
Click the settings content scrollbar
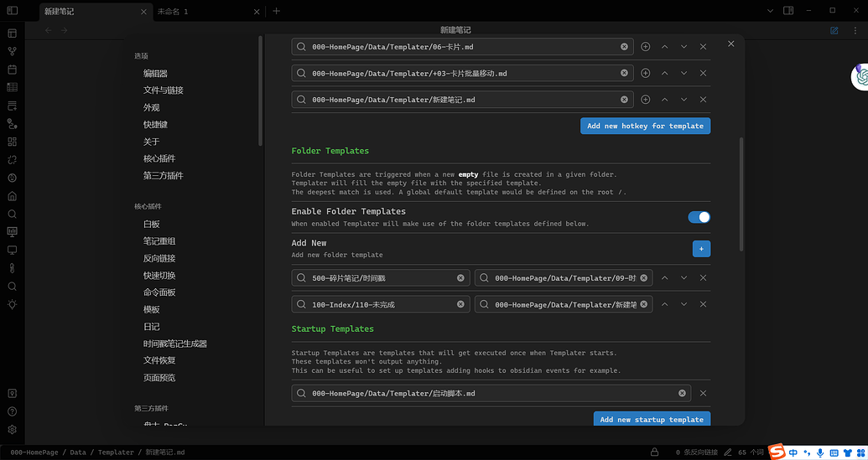click(x=742, y=194)
